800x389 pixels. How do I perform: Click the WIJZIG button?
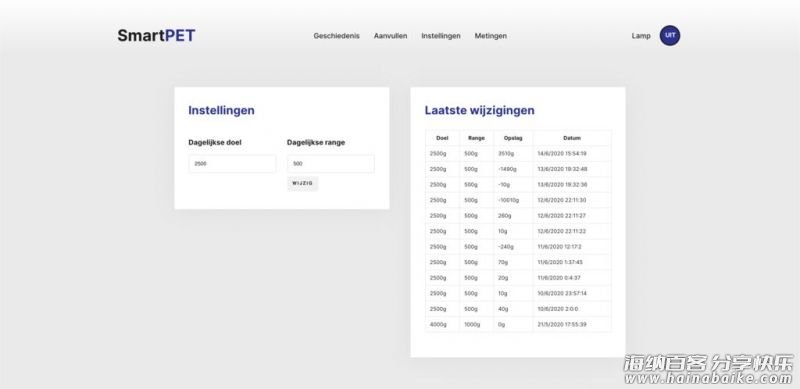click(x=303, y=183)
